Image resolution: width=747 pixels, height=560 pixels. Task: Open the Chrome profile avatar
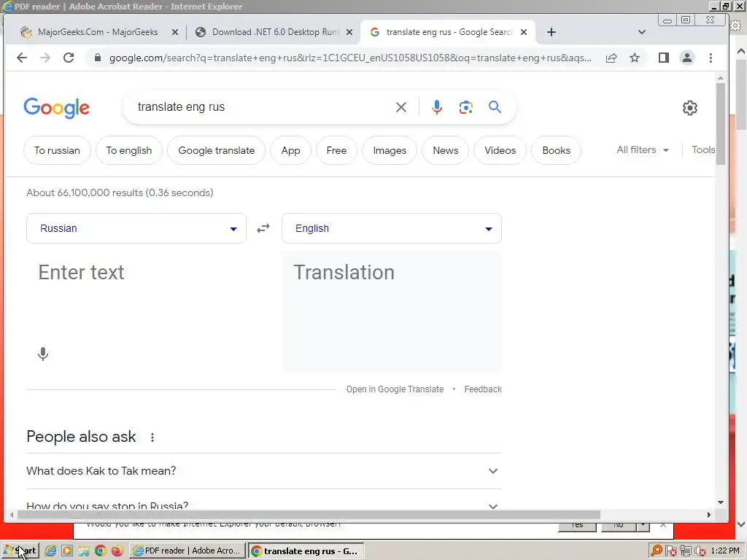(687, 58)
